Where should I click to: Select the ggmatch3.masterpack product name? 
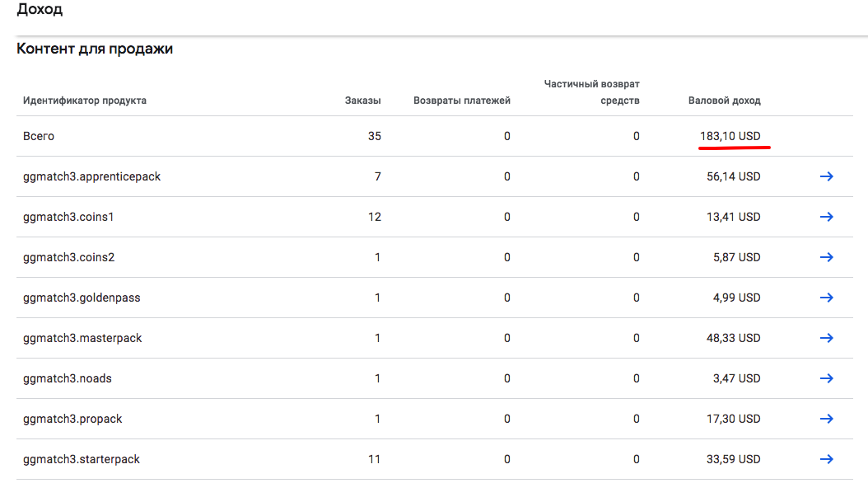(82, 338)
